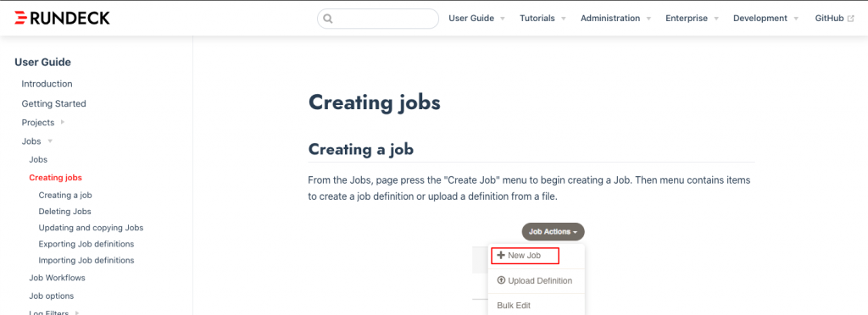Open the GitHub link

pos(834,19)
